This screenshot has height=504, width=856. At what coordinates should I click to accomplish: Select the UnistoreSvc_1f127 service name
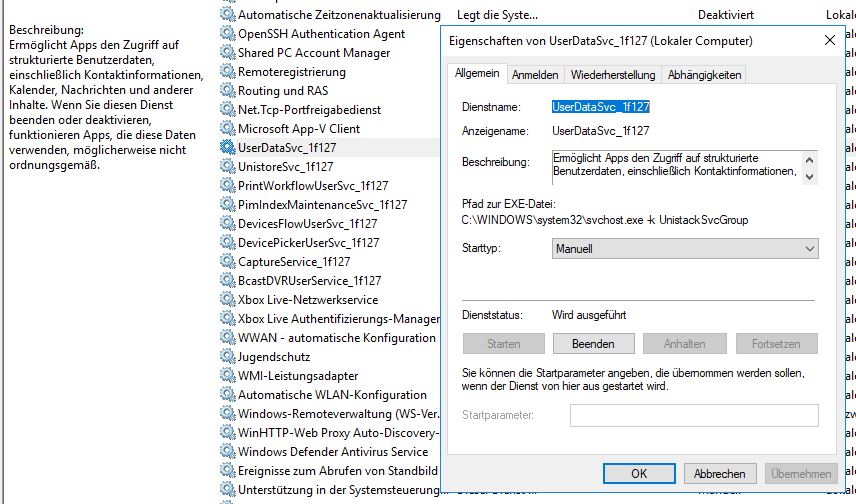285,167
